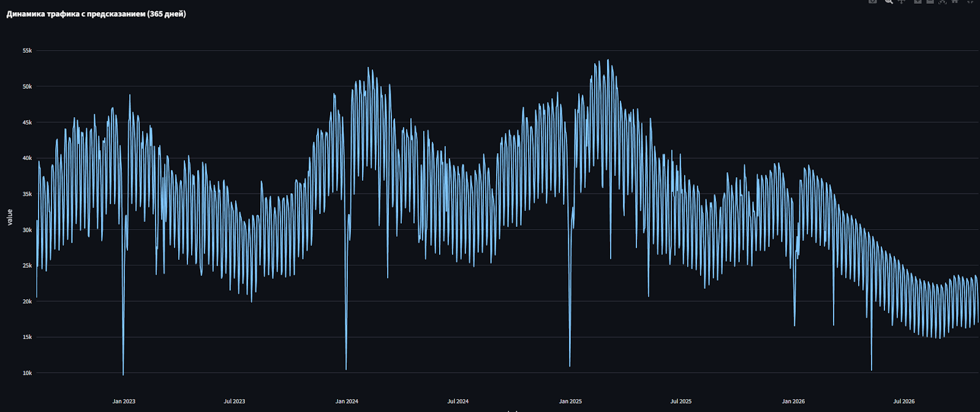Click the 30k tick on y-axis
This screenshot has height=412, width=980.
27,230
